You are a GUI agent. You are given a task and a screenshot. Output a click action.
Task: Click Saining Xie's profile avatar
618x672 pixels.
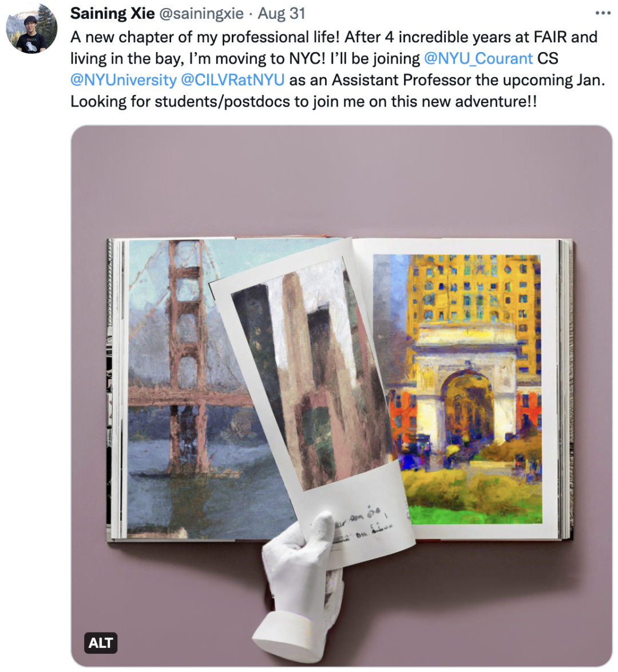(31, 28)
